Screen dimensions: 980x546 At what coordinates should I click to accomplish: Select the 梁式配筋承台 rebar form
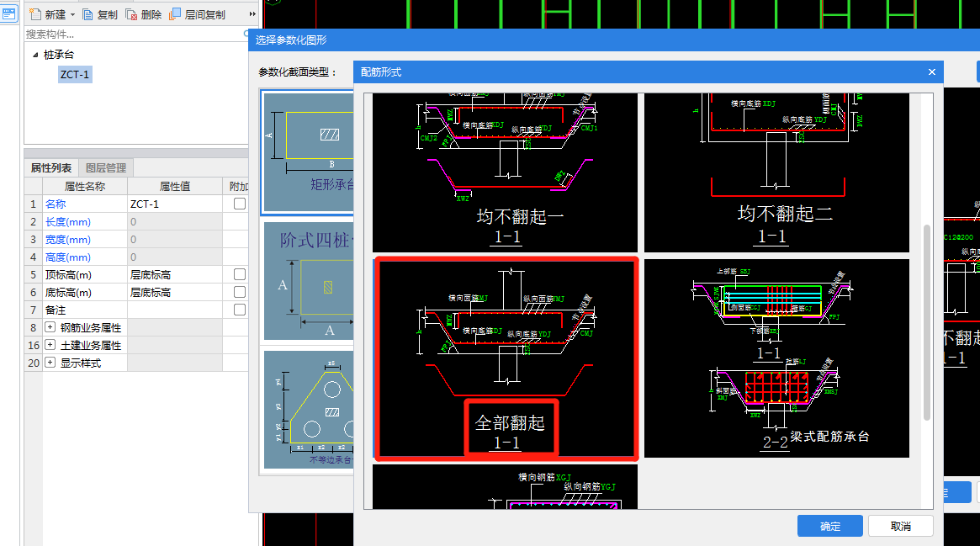tap(777, 358)
